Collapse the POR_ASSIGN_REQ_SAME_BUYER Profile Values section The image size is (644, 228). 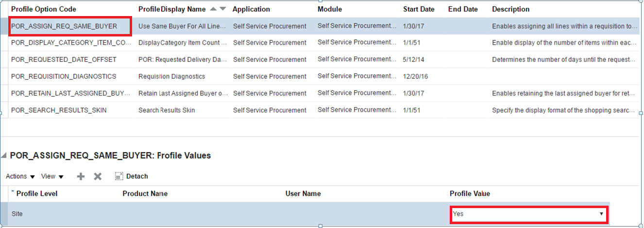click(5, 156)
